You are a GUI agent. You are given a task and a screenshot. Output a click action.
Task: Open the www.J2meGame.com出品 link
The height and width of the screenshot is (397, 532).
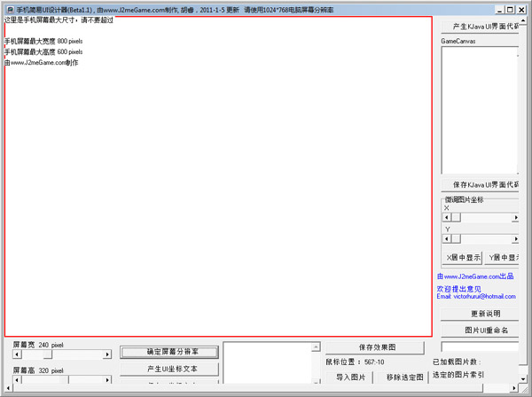tap(475, 276)
